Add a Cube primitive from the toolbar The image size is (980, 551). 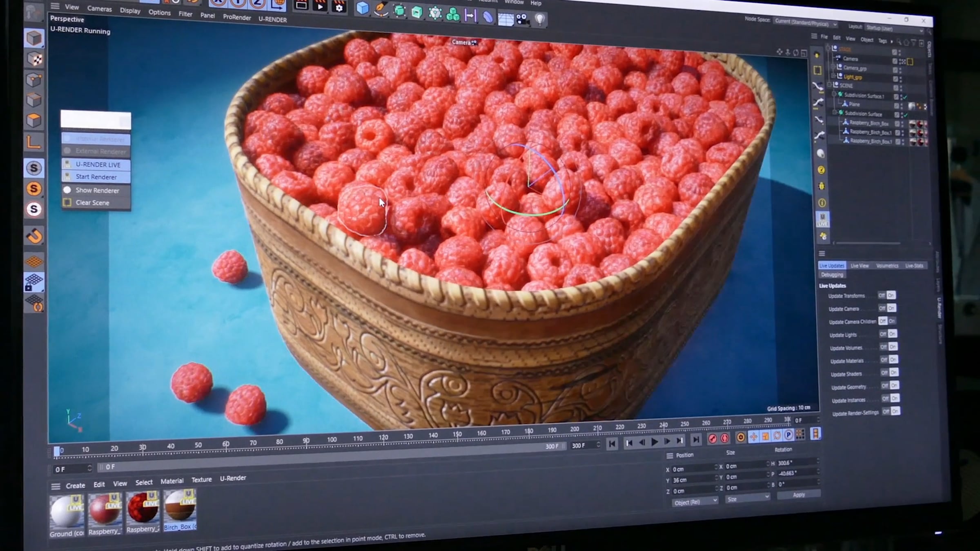[x=362, y=9]
